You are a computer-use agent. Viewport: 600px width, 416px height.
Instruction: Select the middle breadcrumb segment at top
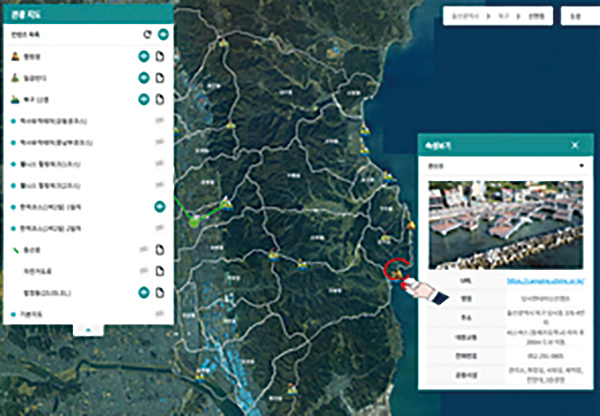[x=503, y=16]
